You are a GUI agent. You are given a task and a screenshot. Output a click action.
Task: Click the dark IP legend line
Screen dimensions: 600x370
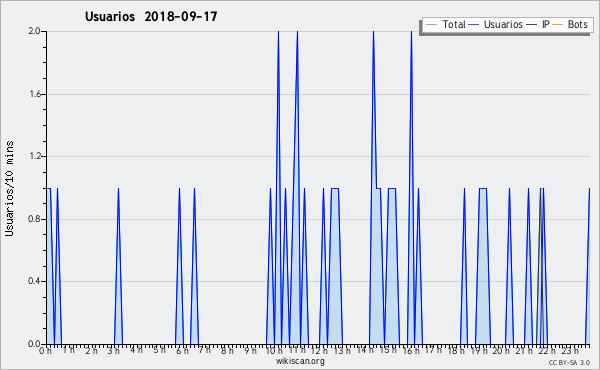coord(532,25)
